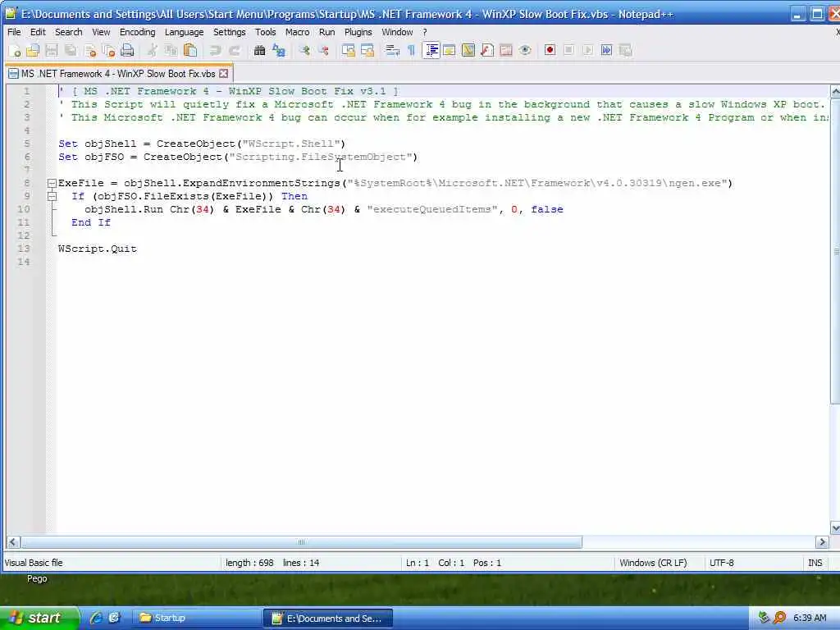Image resolution: width=840 pixels, height=630 pixels.
Task: Click the Save All toolbar icon
Action: pos(71,50)
